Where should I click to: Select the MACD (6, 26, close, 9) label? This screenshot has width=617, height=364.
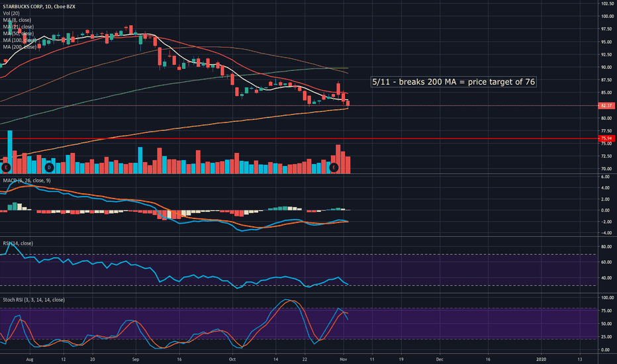26,181
